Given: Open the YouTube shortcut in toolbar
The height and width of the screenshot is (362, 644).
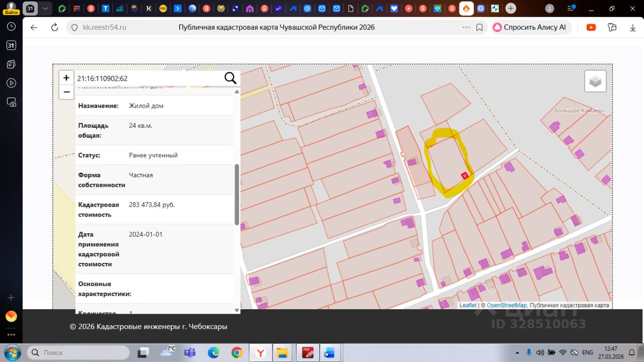Looking at the screenshot, I should 591,28.
